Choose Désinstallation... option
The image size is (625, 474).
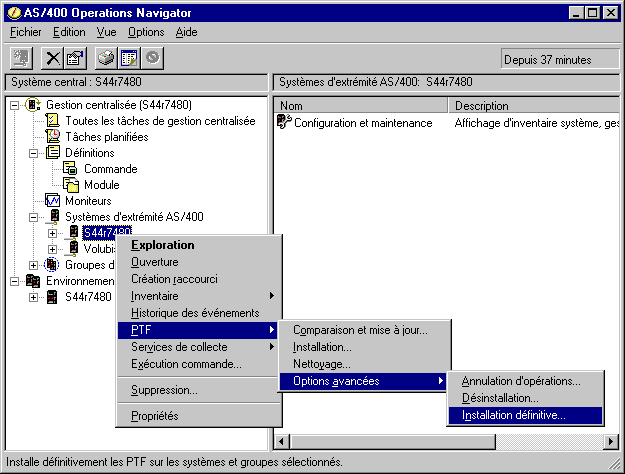[x=525, y=398]
